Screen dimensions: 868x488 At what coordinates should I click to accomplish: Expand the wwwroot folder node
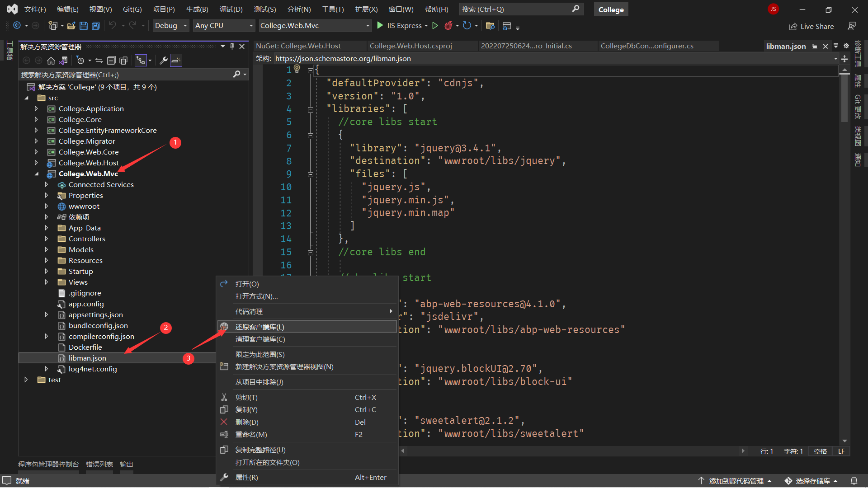point(46,206)
